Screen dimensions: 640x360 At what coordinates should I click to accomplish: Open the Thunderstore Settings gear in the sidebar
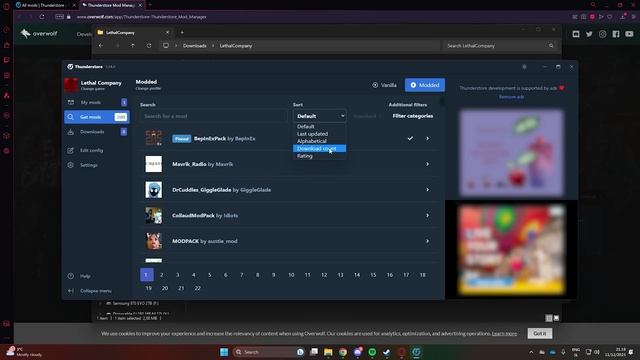point(71,165)
